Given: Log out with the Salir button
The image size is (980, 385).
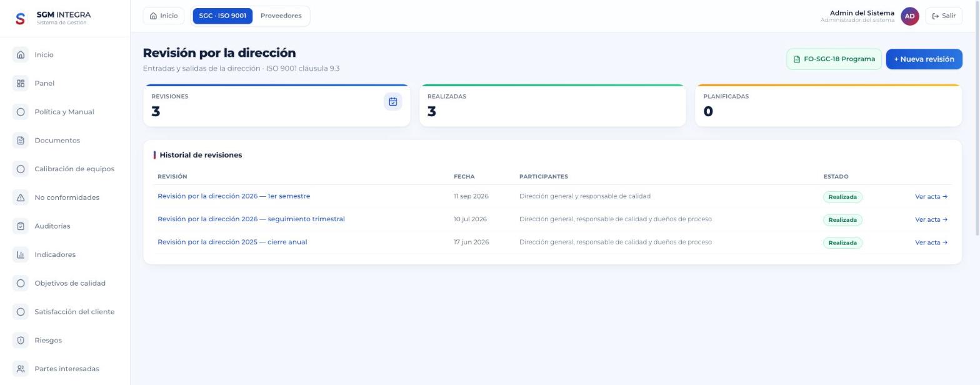Looking at the screenshot, I should coord(943,16).
